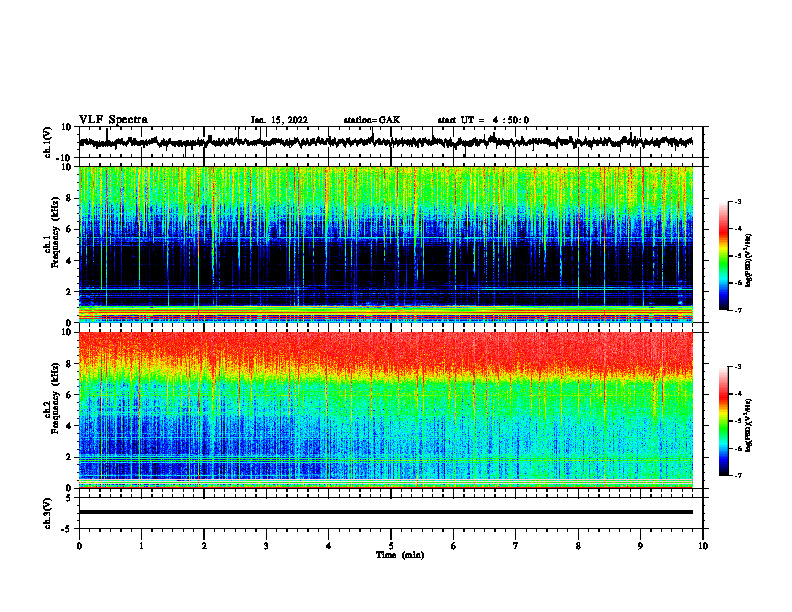The height and width of the screenshot is (612, 792).
Task: Click the flat black ch.3 trace line
Action: tap(385, 512)
